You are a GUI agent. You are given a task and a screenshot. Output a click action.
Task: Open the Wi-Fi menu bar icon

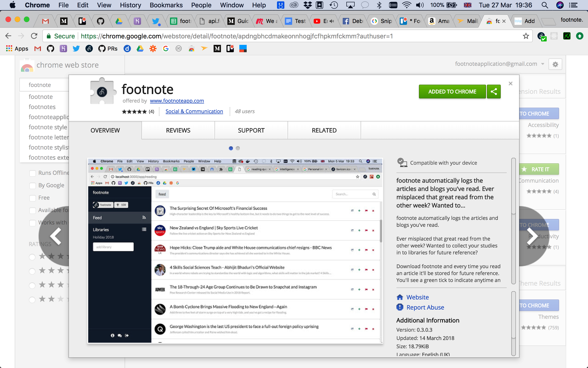pos(407,5)
